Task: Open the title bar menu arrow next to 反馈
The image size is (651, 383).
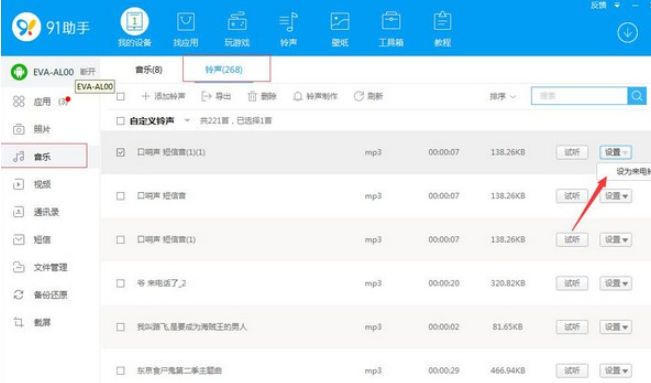Action: coord(617,5)
